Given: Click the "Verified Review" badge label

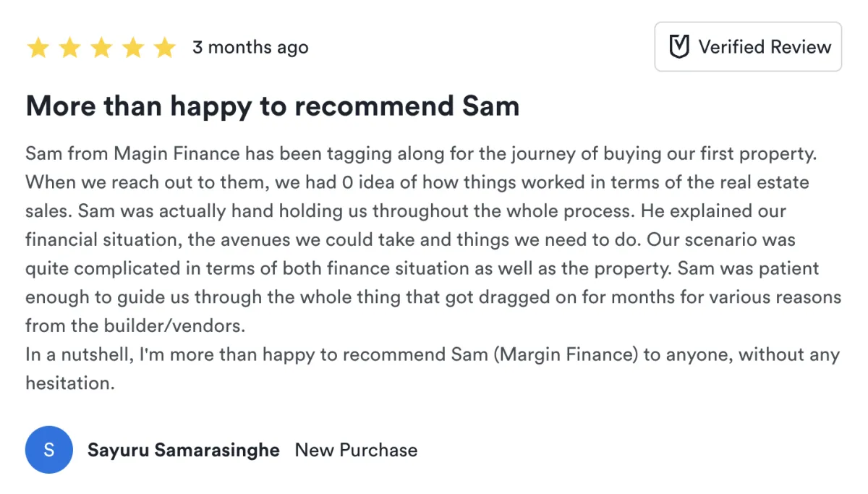Looking at the screenshot, I should pyautogui.click(x=765, y=47).
